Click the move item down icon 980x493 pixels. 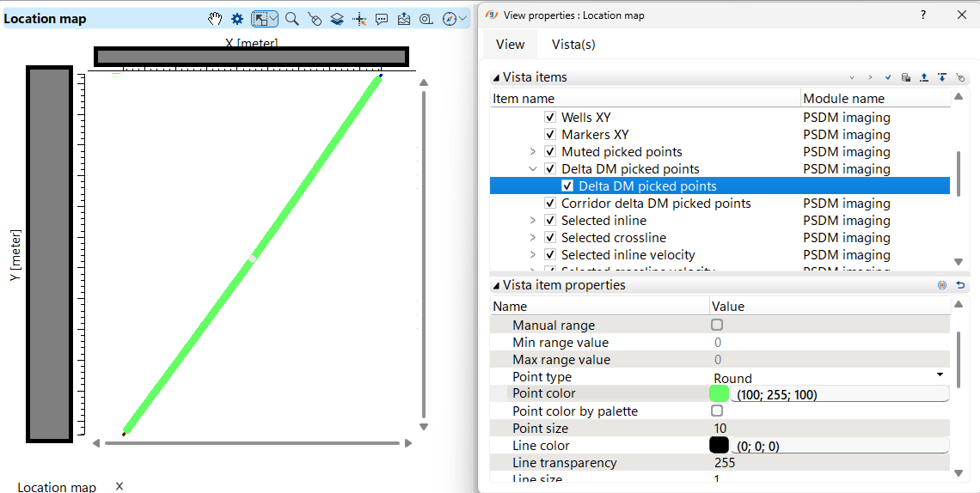[942, 78]
